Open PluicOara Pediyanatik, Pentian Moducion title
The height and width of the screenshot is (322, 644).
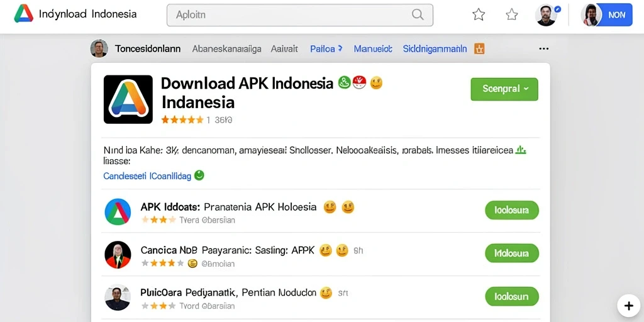click(228, 292)
